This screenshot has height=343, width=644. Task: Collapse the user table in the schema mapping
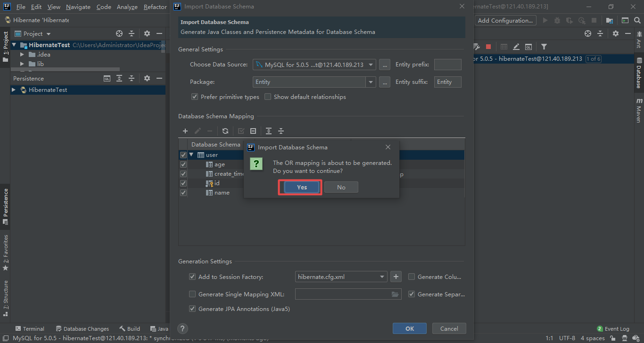point(191,155)
